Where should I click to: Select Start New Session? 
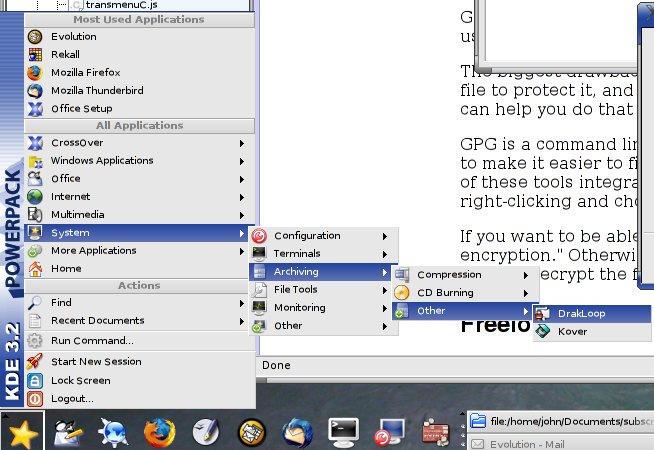point(139,362)
